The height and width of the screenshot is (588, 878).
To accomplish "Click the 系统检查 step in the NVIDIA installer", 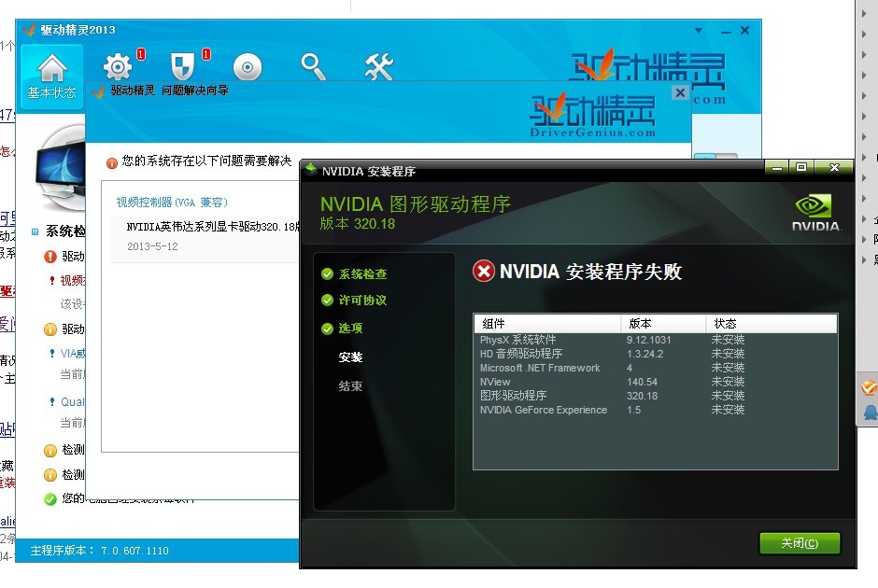I will point(362,274).
